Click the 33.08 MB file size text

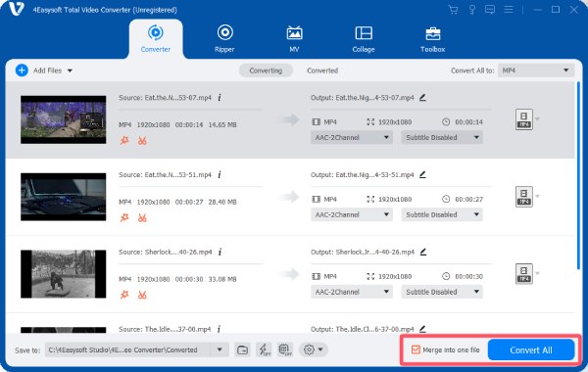[x=222, y=279]
